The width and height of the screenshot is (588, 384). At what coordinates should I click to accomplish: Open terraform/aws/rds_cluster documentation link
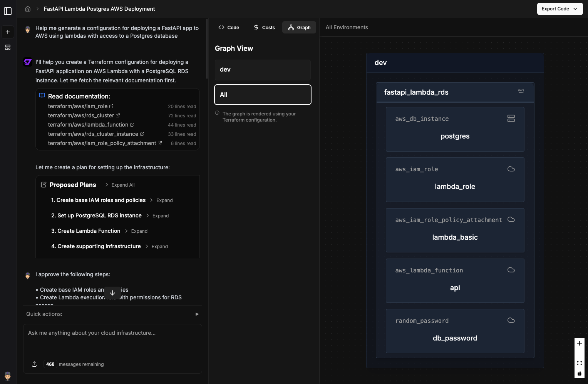pos(81,115)
